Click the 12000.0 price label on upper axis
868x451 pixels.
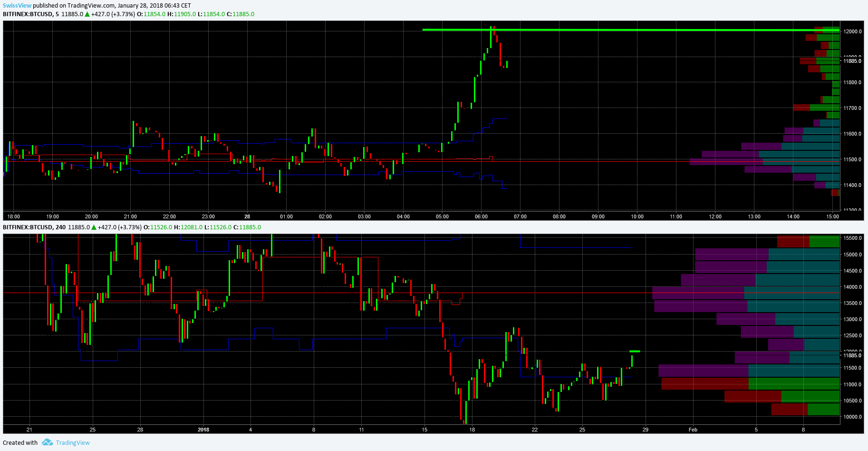[x=852, y=31]
